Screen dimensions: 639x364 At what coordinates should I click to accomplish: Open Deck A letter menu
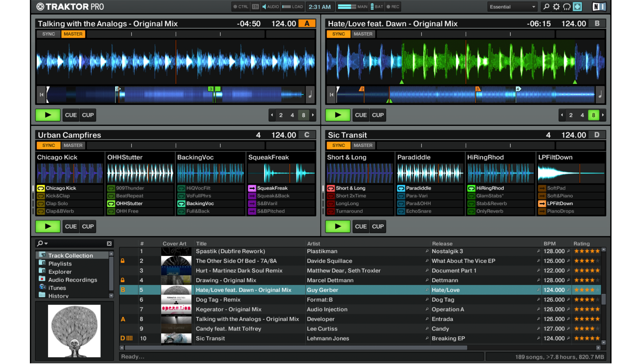click(x=307, y=23)
